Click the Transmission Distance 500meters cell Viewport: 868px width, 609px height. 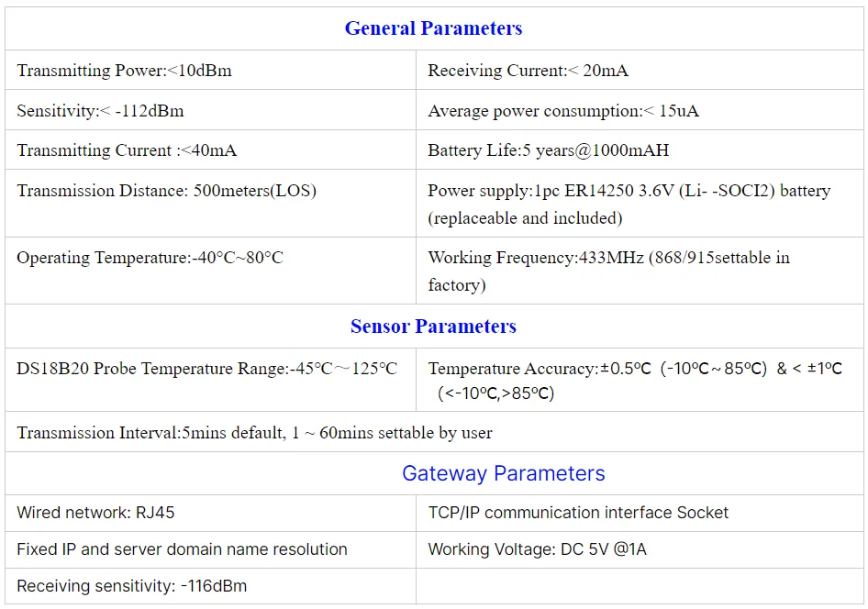pos(166,191)
